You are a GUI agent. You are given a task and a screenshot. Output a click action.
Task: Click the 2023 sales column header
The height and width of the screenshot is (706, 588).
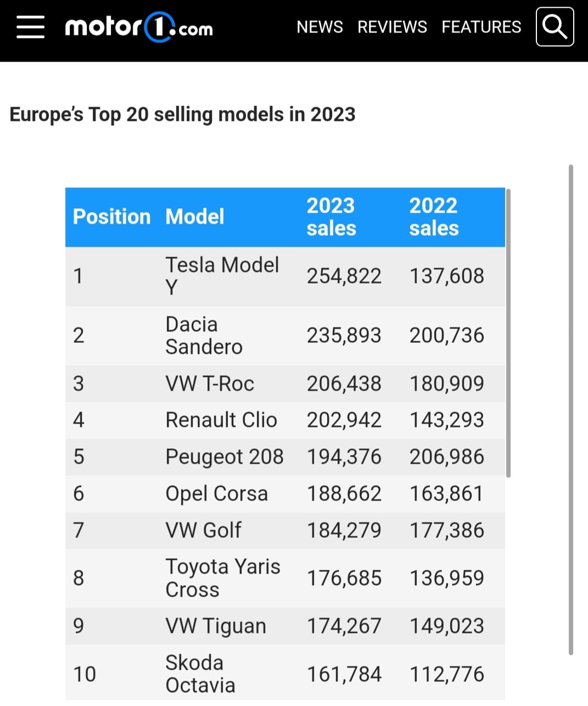click(x=331, y=216)
